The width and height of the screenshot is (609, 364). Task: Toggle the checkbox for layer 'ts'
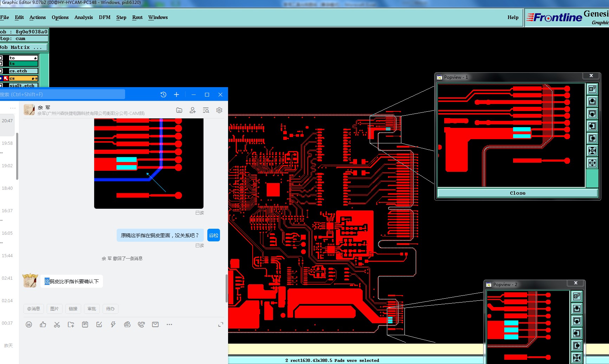pos(1,64)
